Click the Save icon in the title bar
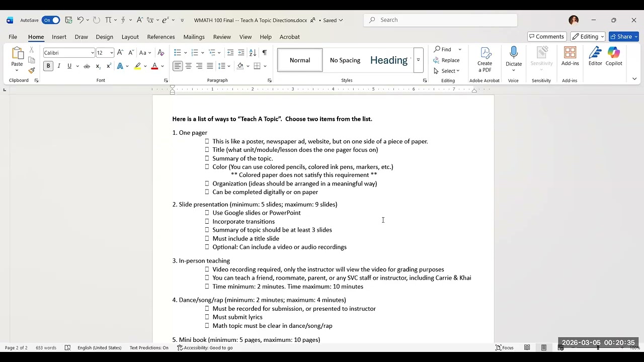Viewport: 644px width, 362px height. 68,20
